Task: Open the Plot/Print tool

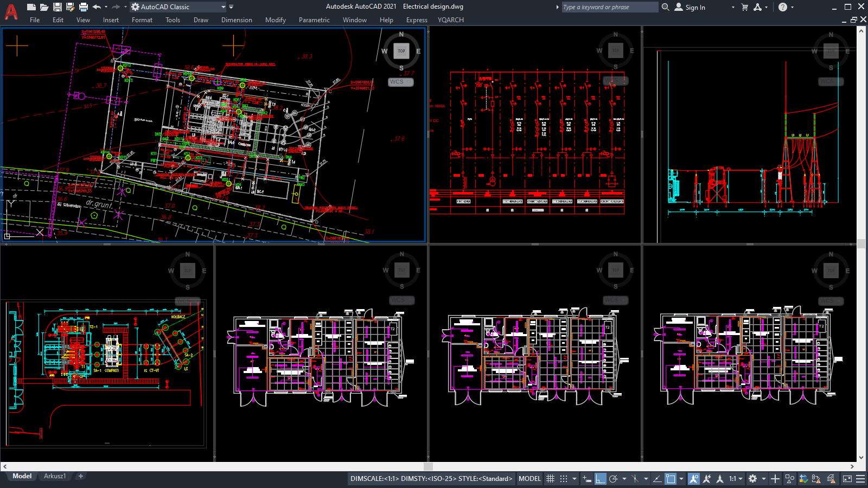Action: pyautogui.click(x=82, y=7)
